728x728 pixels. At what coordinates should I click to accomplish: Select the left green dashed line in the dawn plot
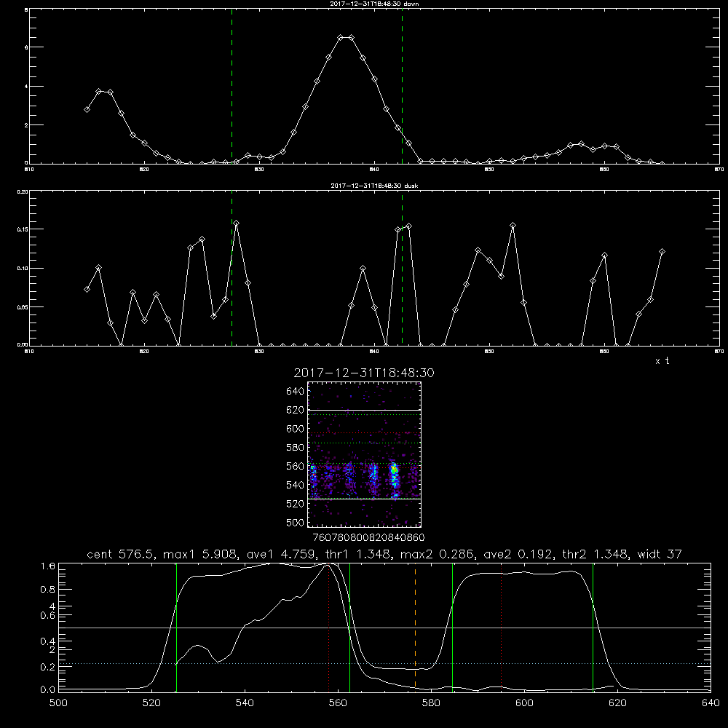click(x=232, y=86)
